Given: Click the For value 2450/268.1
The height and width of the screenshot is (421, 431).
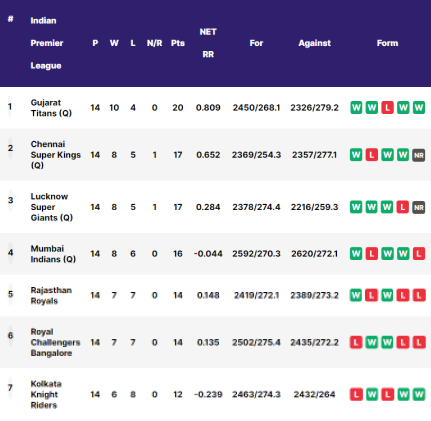Looking at the screenshot, I should pyautogui.click(x=256, y=108).
